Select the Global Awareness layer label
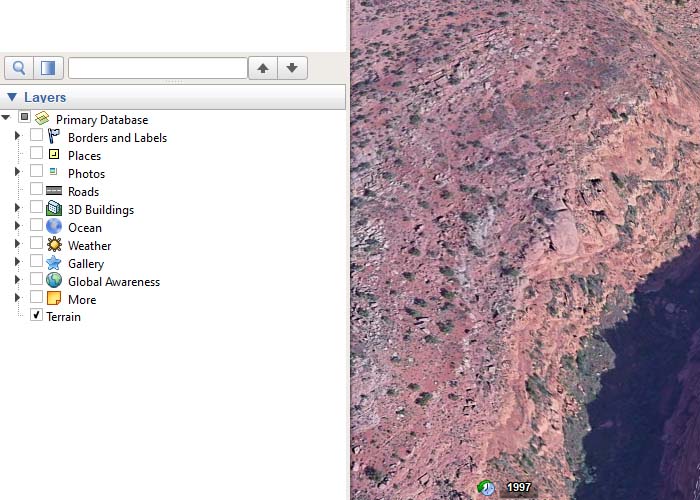700x500 pixels. pos(114,282)
